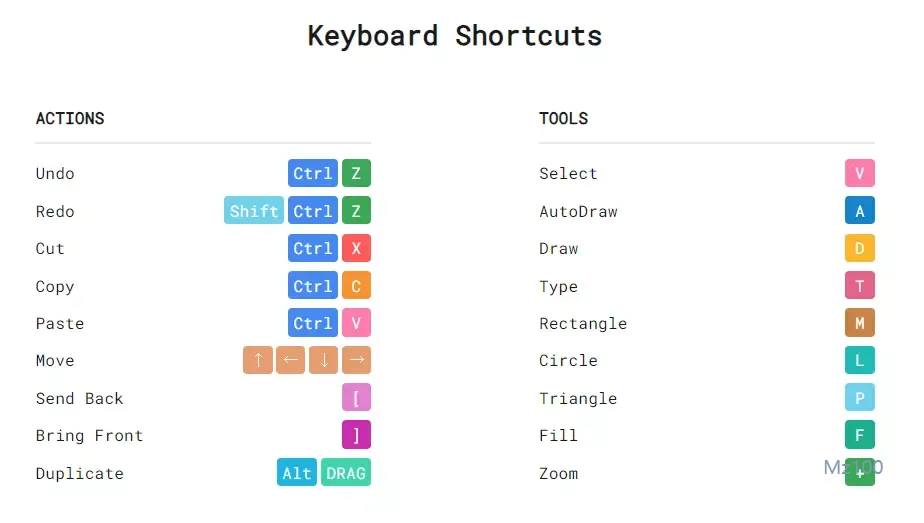Click the left bracket Send Back key
The image size is (924, 523).
(356, 398)
